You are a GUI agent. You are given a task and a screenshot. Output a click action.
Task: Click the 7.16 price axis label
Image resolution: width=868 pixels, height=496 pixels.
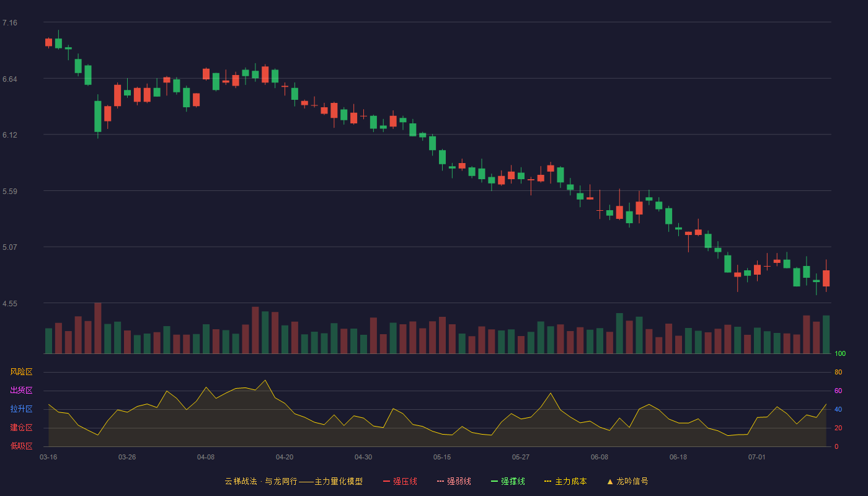[10, 23]
